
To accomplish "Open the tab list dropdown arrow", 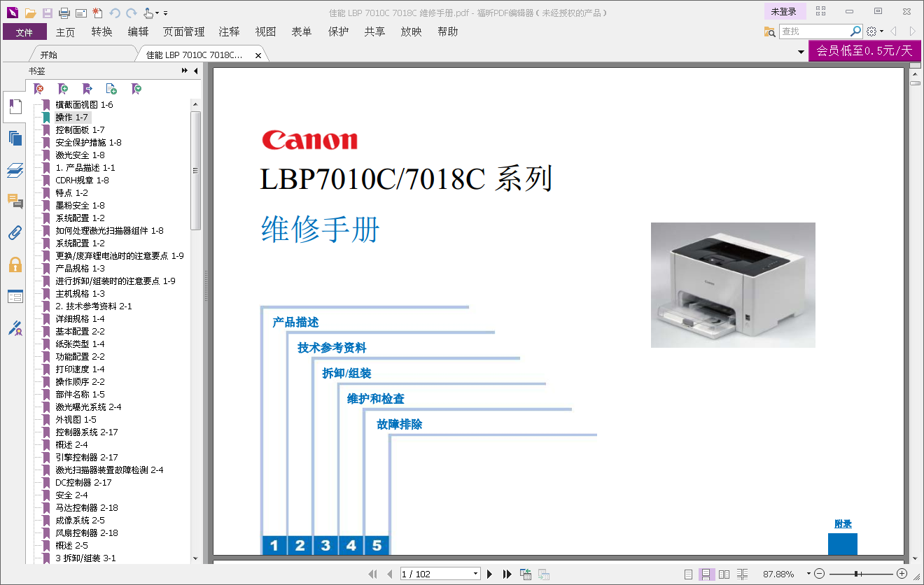I will [x=801, y=52].
